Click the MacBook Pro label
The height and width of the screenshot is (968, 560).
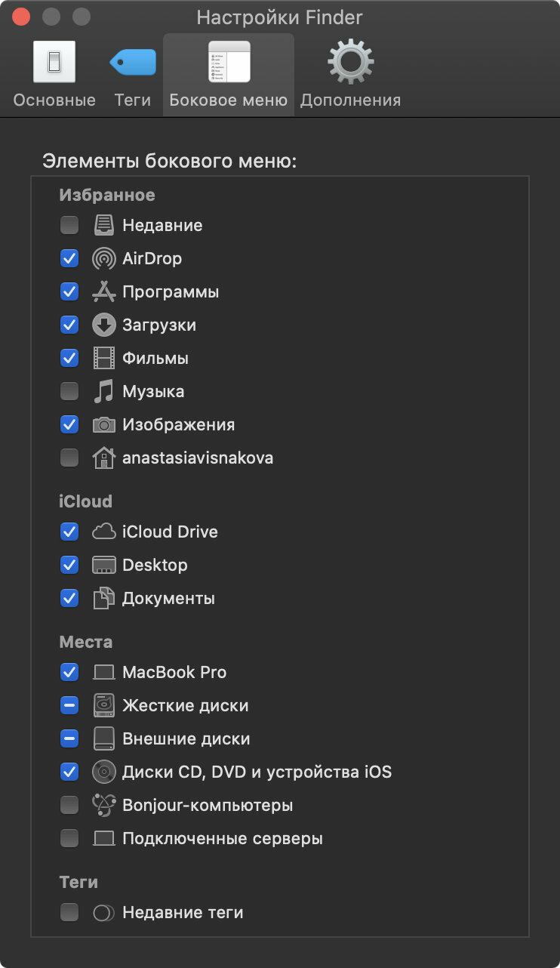click(174, 672)
